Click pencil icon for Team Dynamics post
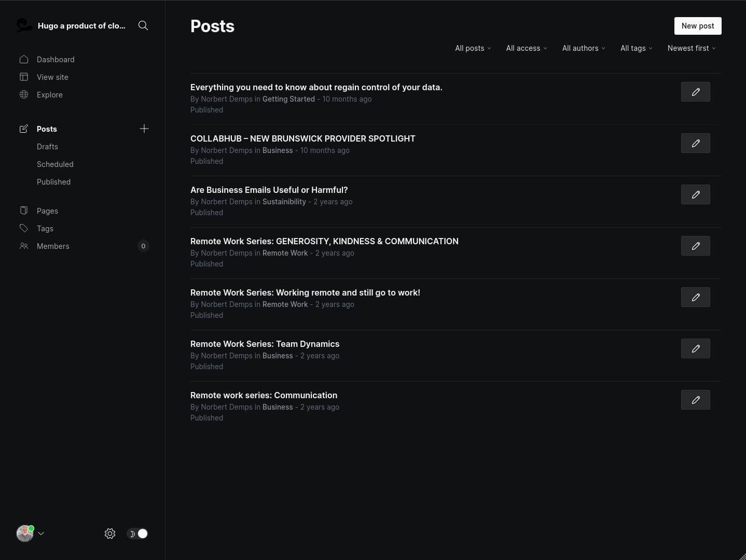This screenshot has height=560, width=746. click(x=695, y=348)
